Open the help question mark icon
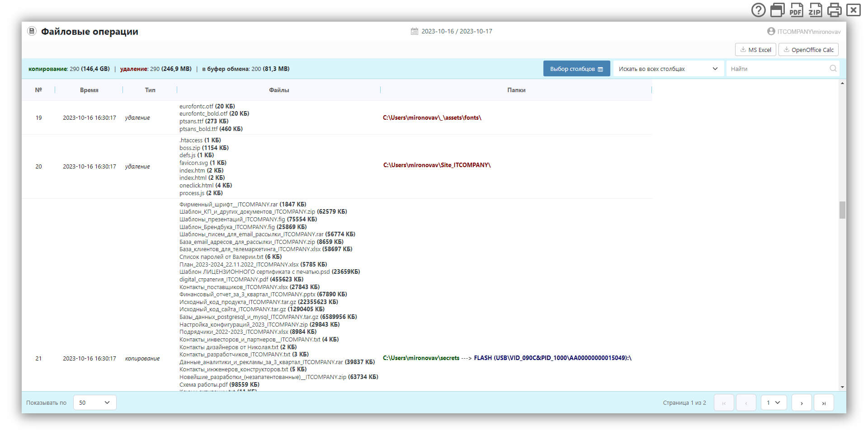Image resolution: width=868 pixels, height=435 pixels. click(758, 10)
